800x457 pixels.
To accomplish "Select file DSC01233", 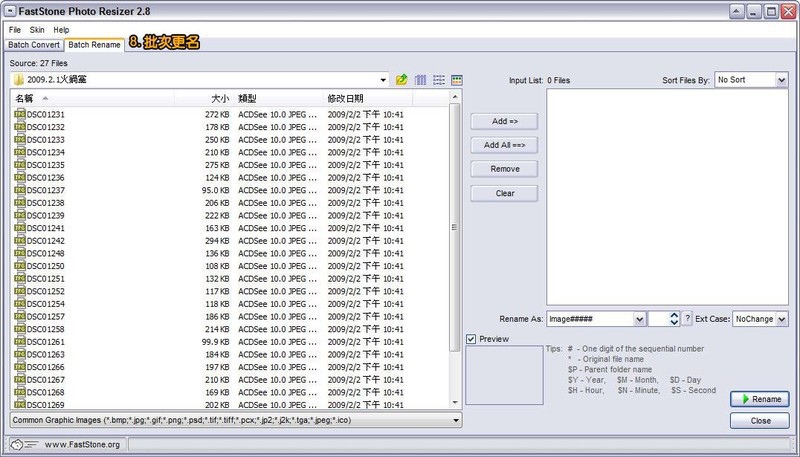I will click(x=45, y=140).
